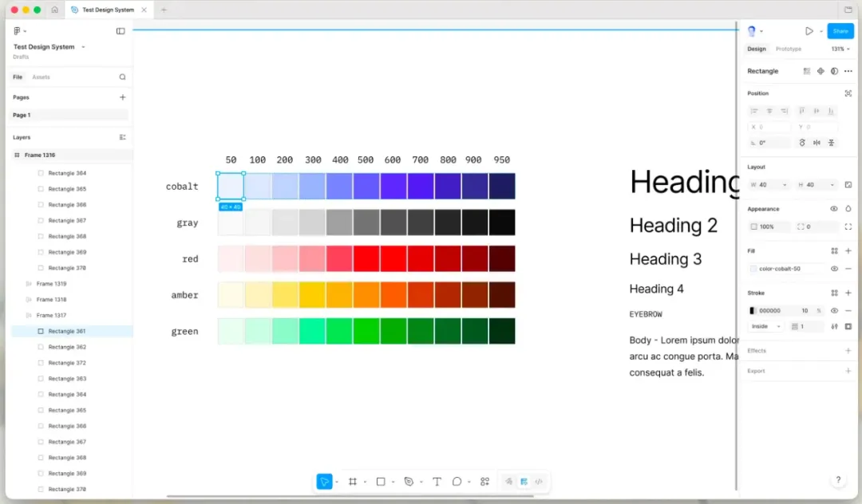Click the Share button

(x=840, y=31)
